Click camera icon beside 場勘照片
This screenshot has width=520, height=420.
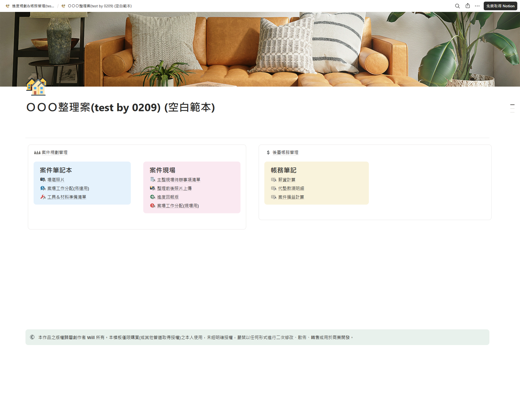tap(43, 180)
